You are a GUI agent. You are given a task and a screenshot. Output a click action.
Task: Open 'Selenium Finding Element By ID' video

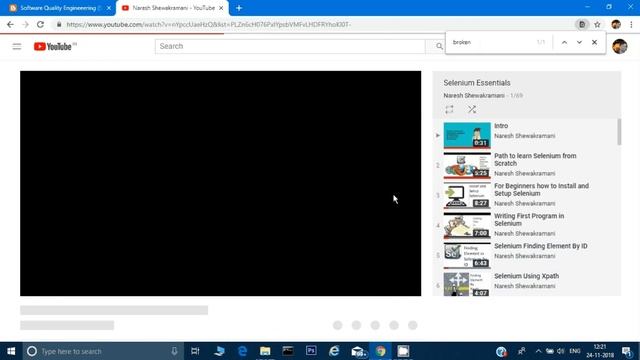[x=540, y=246]
